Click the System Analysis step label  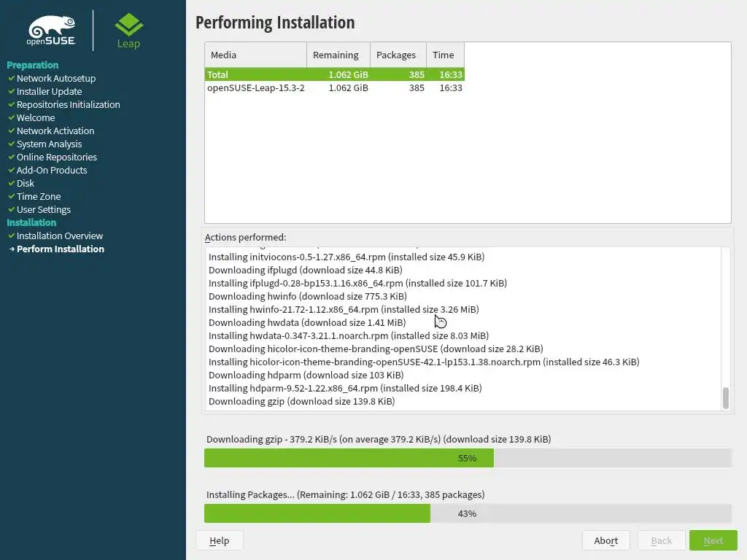coord(49,144)
